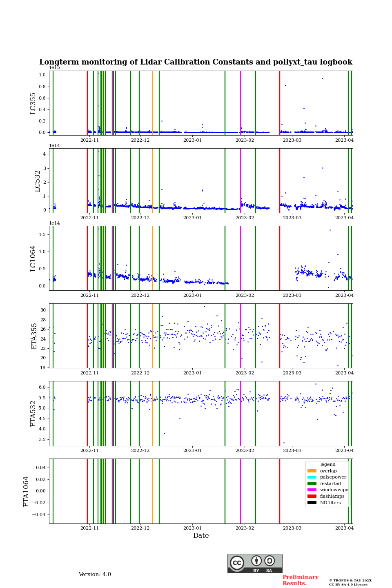Click the LC355 y-axis label
The width and height of the screenshot is (392, 588).
(33, 103)
